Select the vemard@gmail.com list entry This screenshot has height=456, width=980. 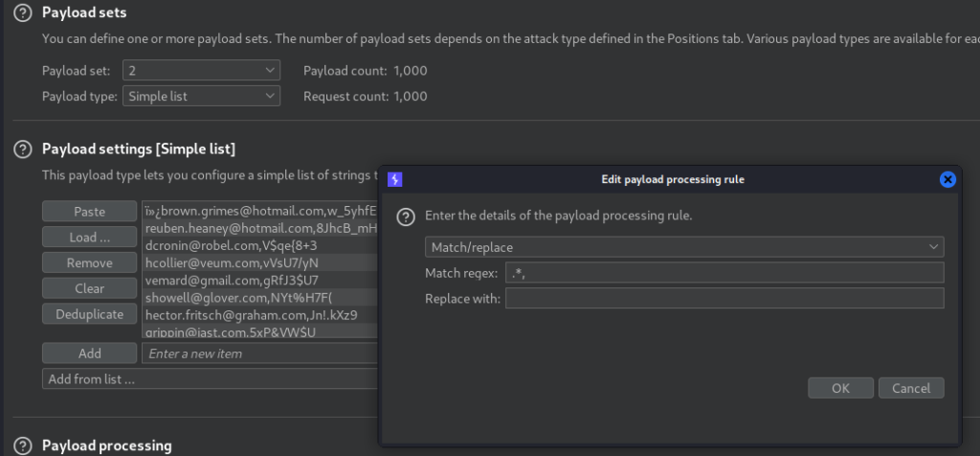click(260, 280)
